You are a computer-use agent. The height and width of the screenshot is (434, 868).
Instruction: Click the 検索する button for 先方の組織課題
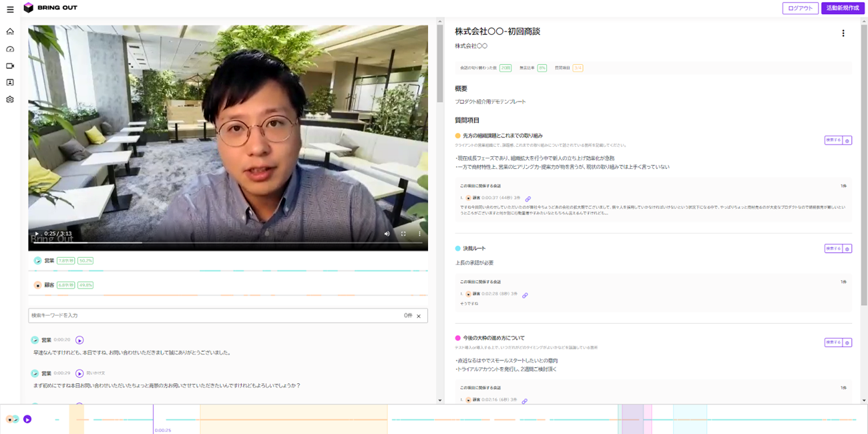pos(833,140)
